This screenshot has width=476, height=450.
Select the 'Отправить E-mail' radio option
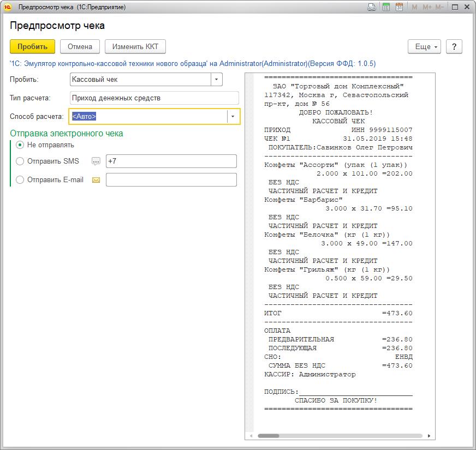click(x=20, y=179)
